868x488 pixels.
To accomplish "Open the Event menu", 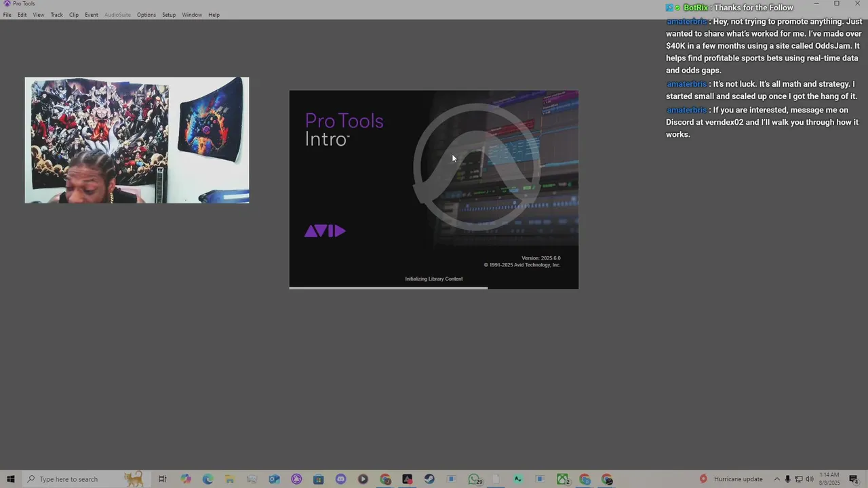I will tap(92, 15).
